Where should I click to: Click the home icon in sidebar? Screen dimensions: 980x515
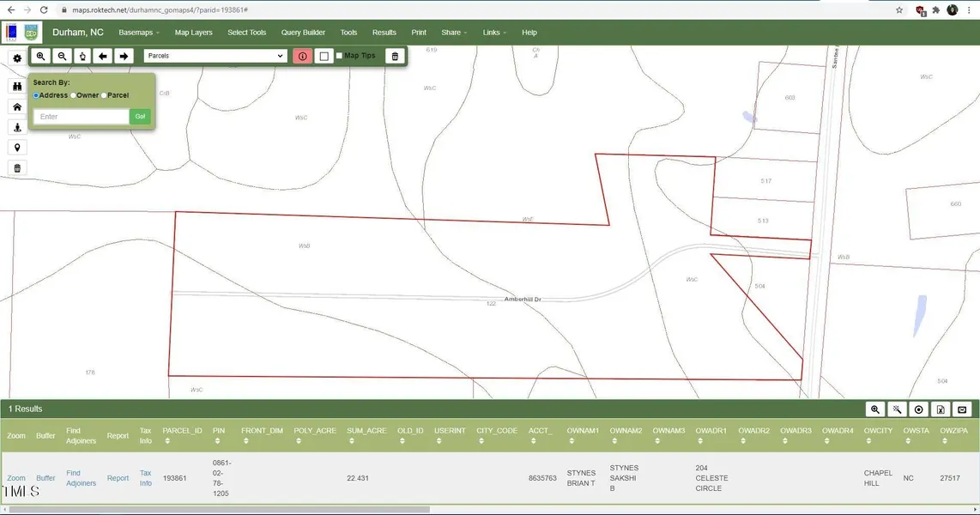(x=17, y=106)
